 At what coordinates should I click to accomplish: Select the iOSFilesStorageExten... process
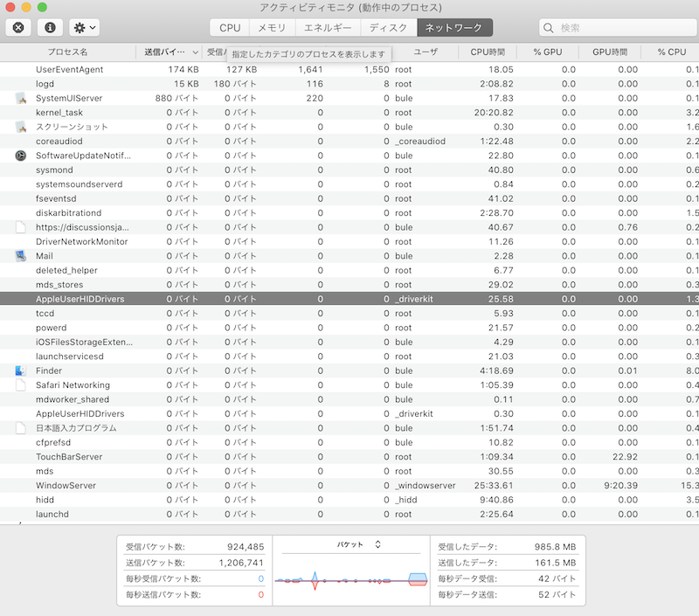[349, 342]
